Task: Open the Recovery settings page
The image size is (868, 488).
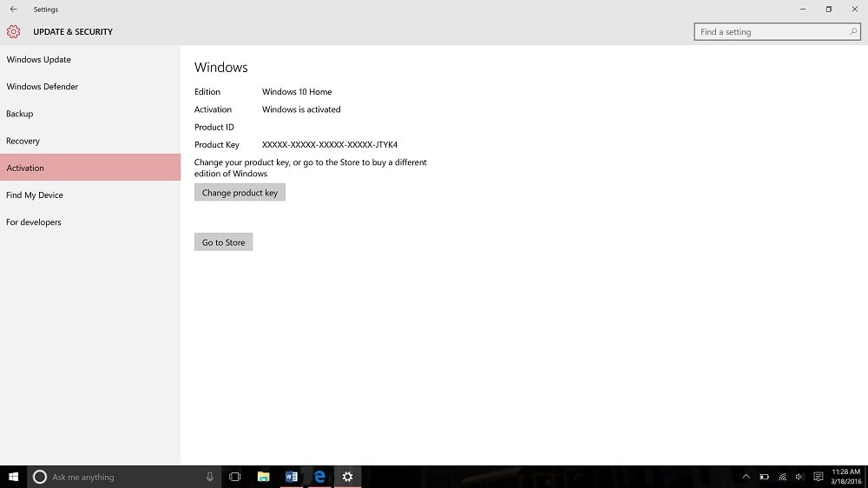Action: (x=90, y=141)
